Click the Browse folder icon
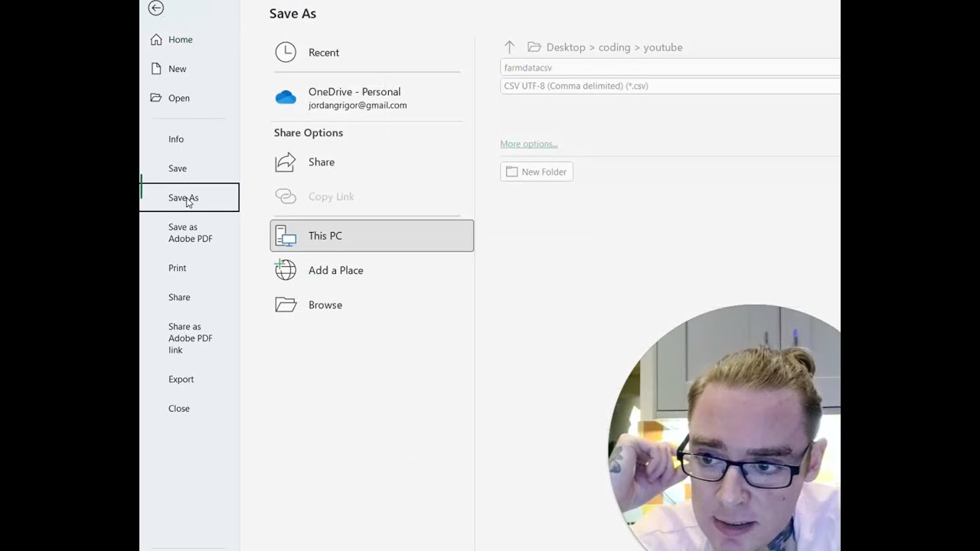The image size is (980, 551). tap(286, 305)
